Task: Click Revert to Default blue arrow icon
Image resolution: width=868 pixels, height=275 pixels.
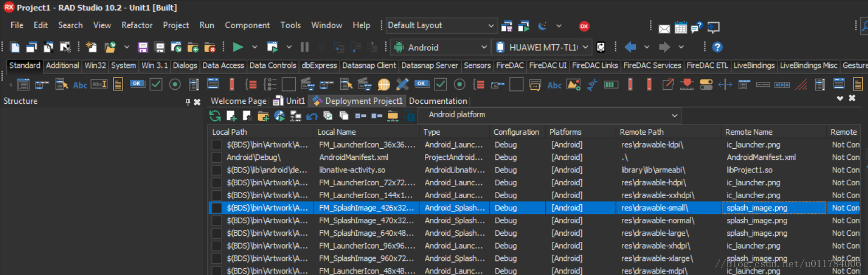Action: [312, 116]
